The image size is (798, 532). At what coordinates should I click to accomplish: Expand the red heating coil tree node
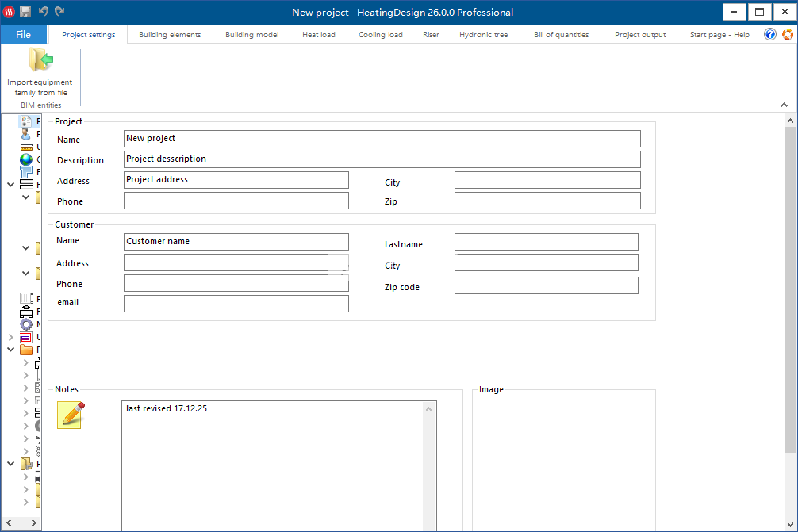(10, 337)
